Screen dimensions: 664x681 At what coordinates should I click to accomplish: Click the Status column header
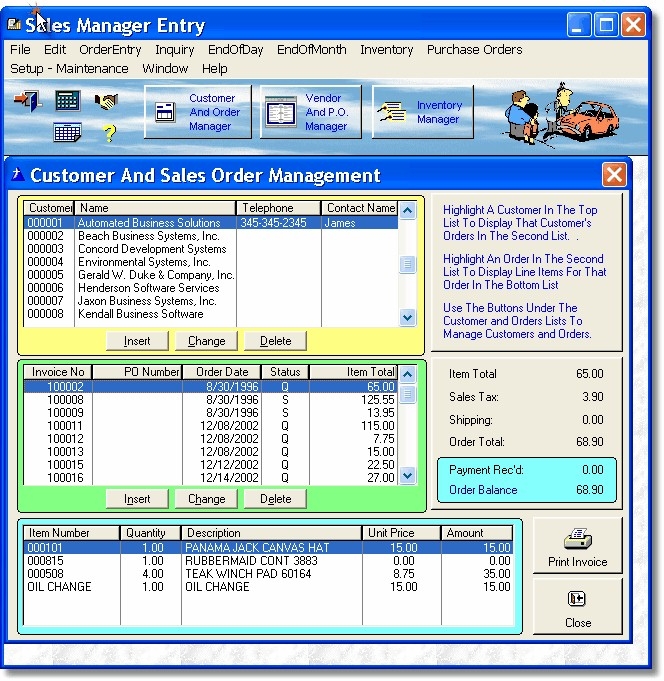[x=285, y=372]
